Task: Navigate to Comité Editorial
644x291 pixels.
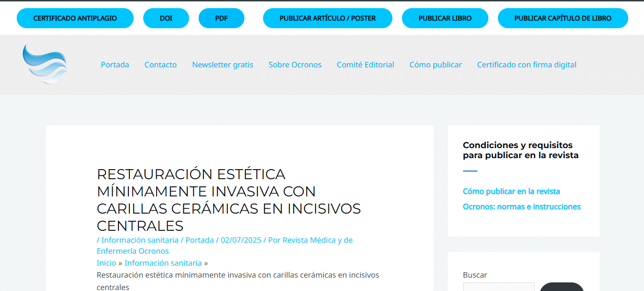Action: [x=365, y=65]
